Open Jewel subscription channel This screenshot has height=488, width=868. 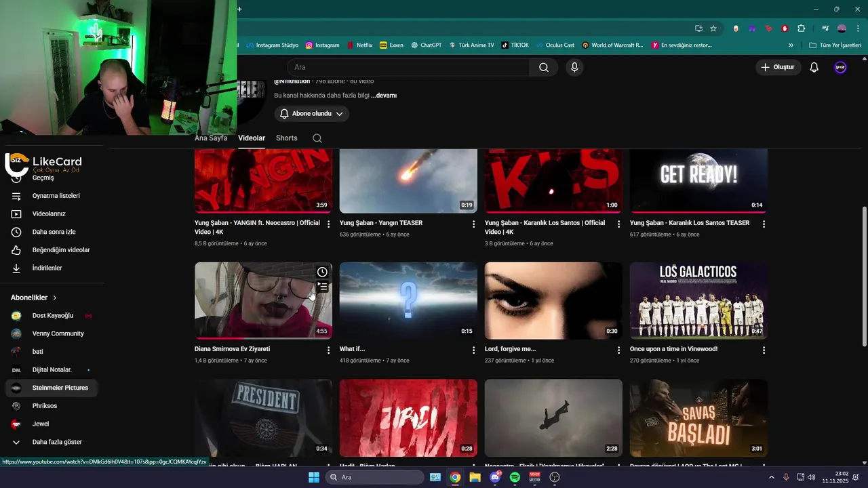[x=51, y=424]
